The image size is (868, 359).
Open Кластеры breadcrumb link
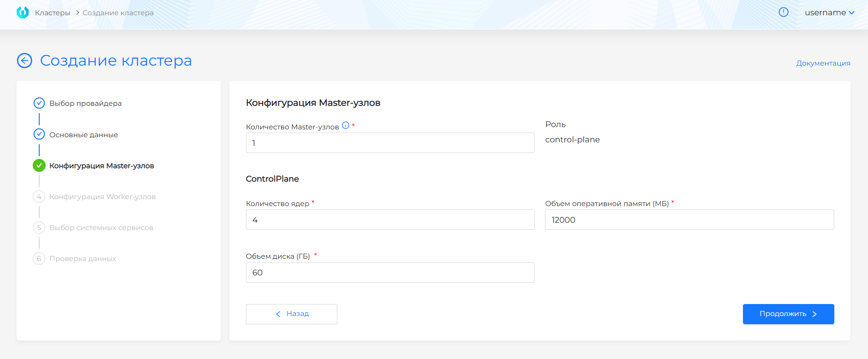click(53, 13)
